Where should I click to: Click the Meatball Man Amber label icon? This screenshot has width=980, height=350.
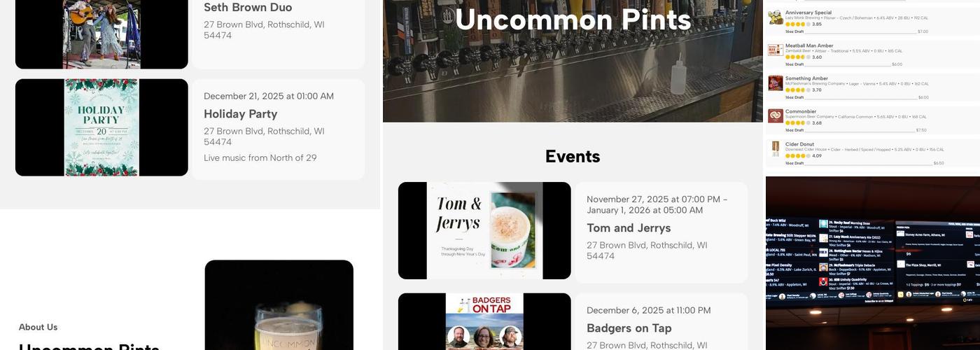coord(775,50)
